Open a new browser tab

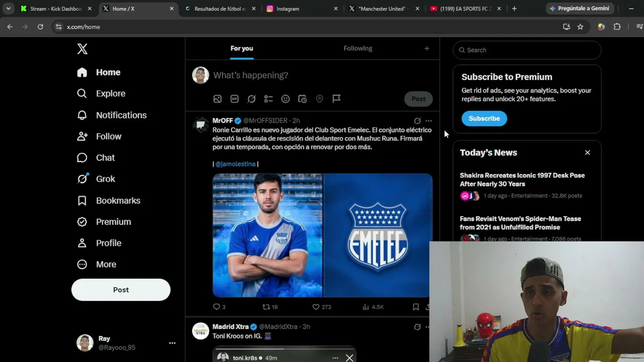(x=514, y=9)
